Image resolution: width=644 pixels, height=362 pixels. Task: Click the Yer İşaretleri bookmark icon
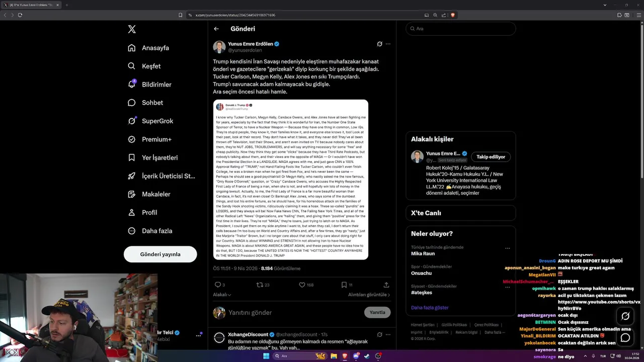[132, 157]
